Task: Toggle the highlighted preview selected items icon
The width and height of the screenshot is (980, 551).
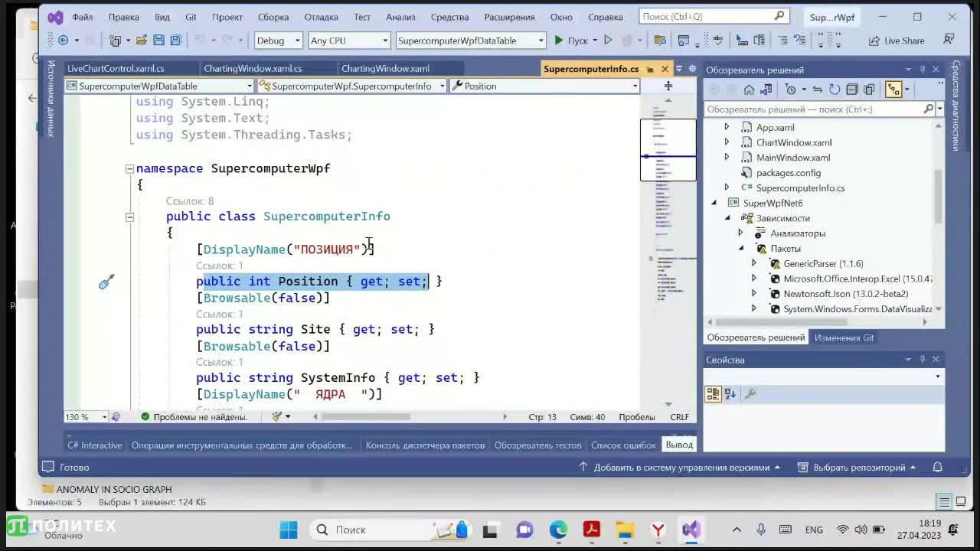Action: click(x=893, y=90)
